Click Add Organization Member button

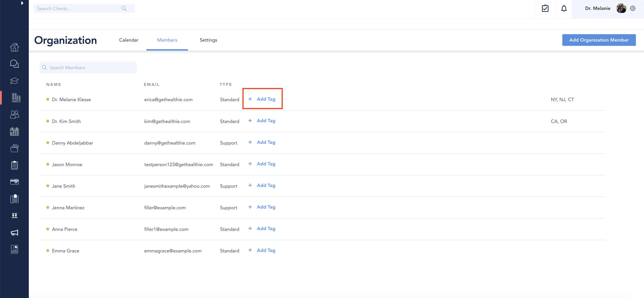click(599, 40)
